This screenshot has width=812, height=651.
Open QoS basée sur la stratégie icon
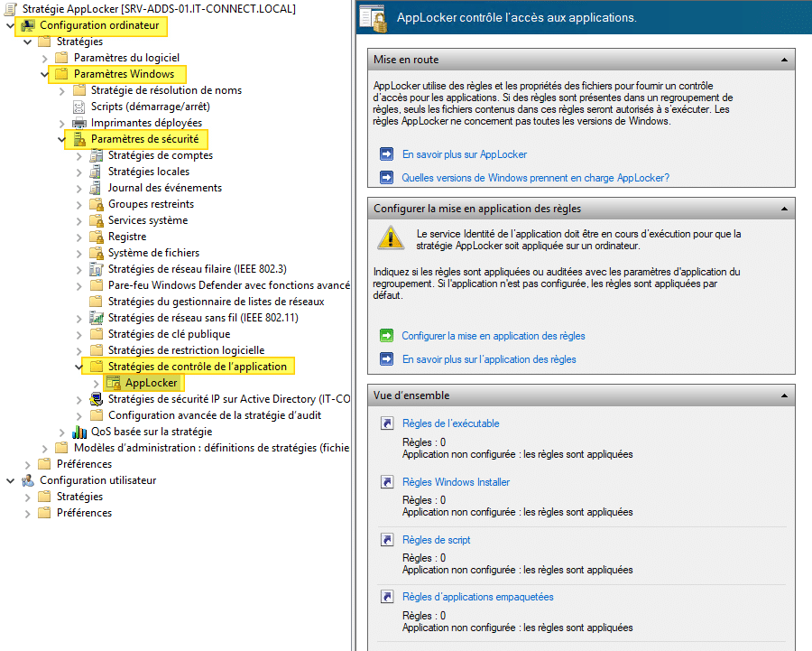pyautogui.click(x=78, y=431)
